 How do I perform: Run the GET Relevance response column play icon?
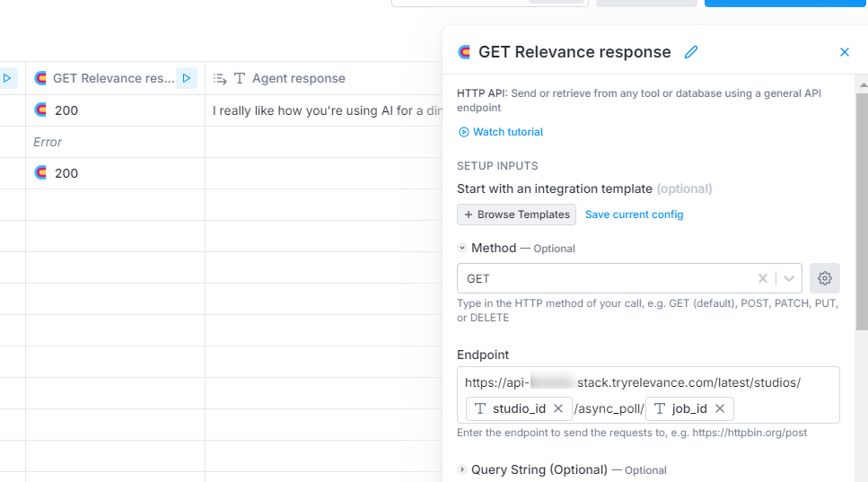click(186, 78)
